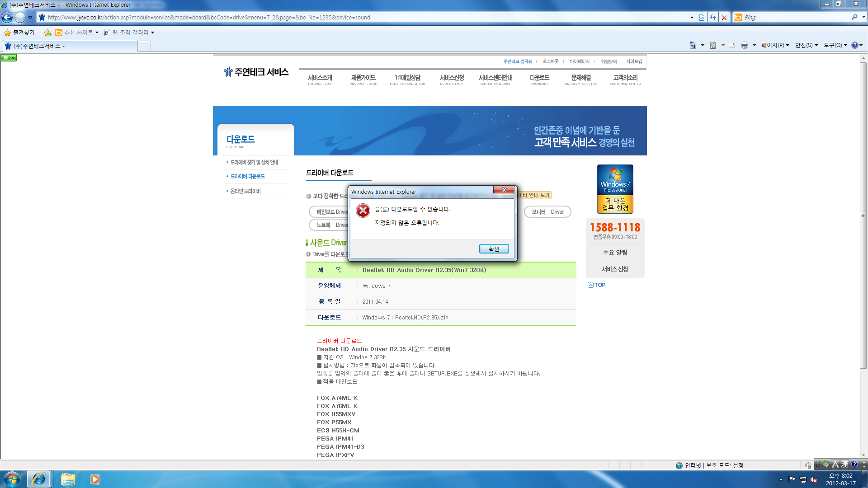Download the RealtekHD(R2.35).zip file link
Image resolution: width=868 pixels, height=488 pixels.
pos(421,318)
